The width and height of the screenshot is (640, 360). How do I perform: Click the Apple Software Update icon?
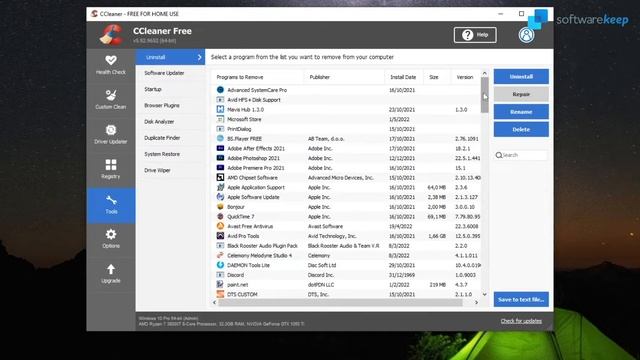220,197
